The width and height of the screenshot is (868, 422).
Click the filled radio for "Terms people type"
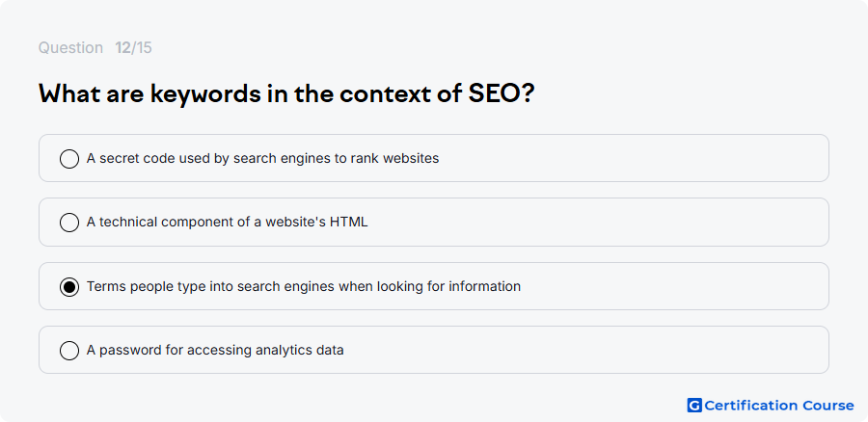[69, 286]
